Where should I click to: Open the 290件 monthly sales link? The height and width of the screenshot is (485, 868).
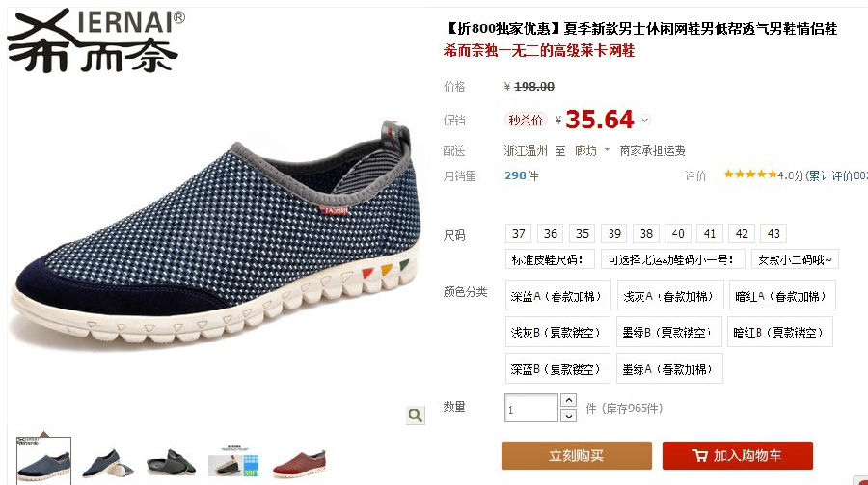click(521, 175)
